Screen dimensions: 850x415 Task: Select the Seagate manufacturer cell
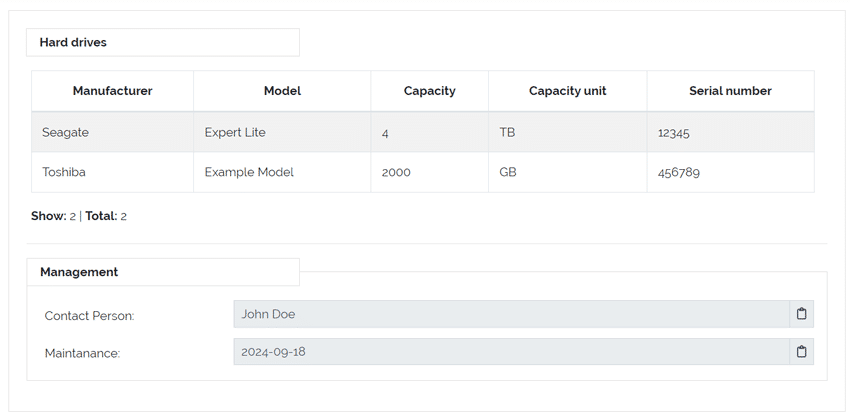coord(66,132)
